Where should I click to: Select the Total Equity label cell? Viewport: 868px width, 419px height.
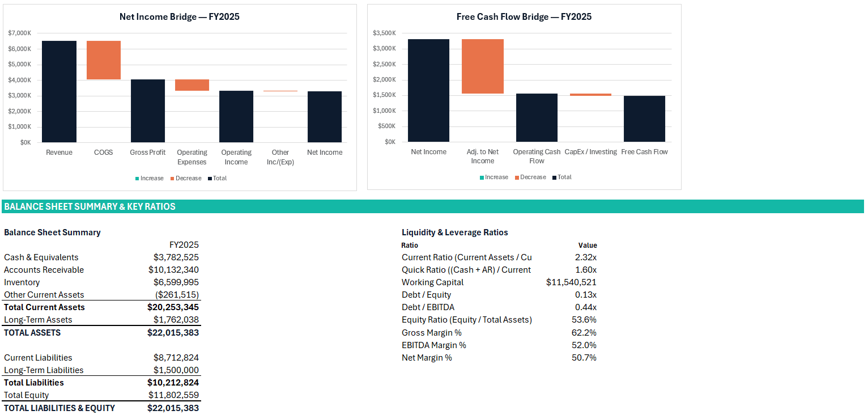(x=27, y=395)
